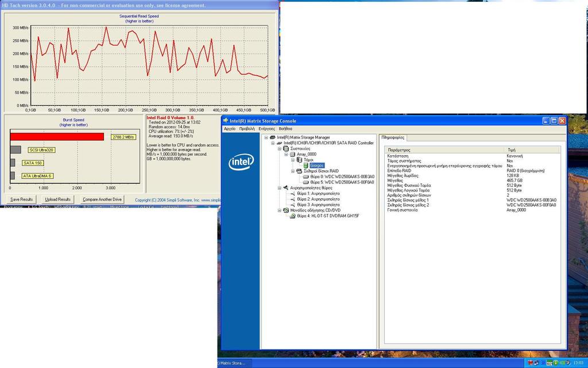
Task: Click the Σκληροί δίσκοι RAID icon
Action: (x=299, y=171)
